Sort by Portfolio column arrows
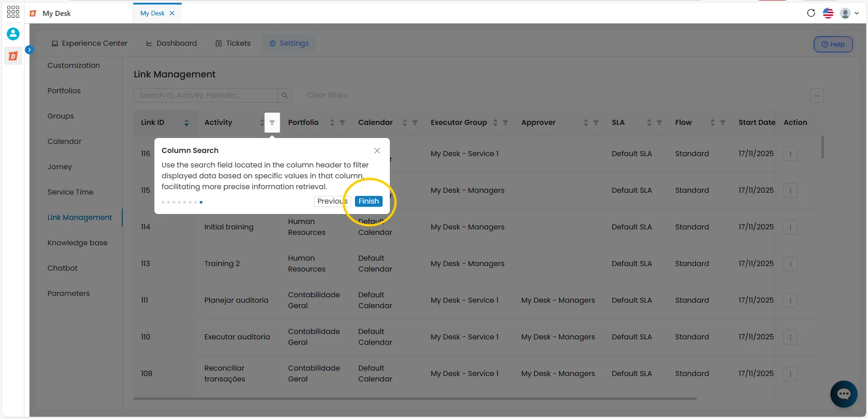Screen dimensions: 868x419 332,123
